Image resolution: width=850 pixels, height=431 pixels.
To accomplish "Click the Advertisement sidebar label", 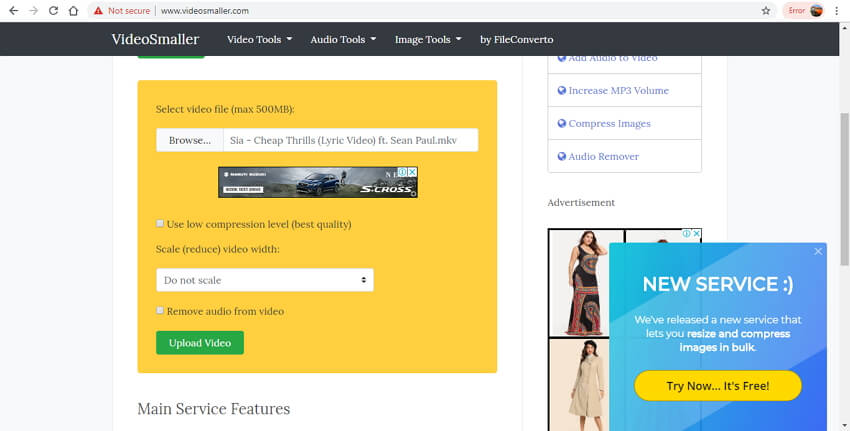I will coord(581,203).
